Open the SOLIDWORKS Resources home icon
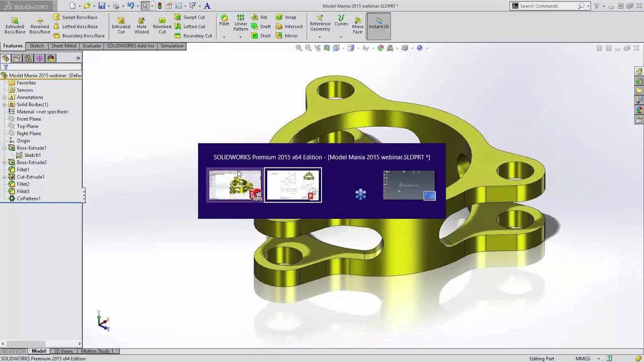Image resolution: width=644 pixels, height=362 pixels. pos(639,71)
